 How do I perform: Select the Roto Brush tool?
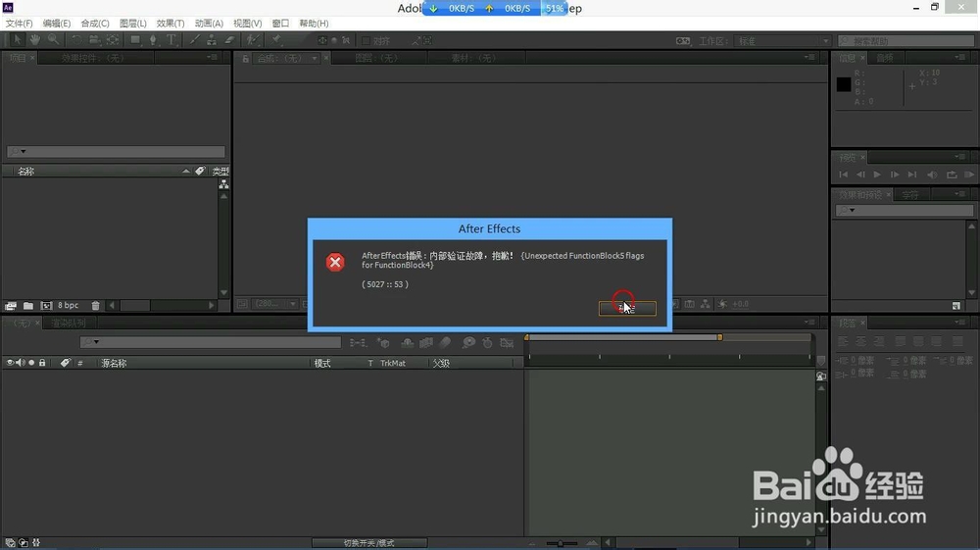(x=252, y=40)
